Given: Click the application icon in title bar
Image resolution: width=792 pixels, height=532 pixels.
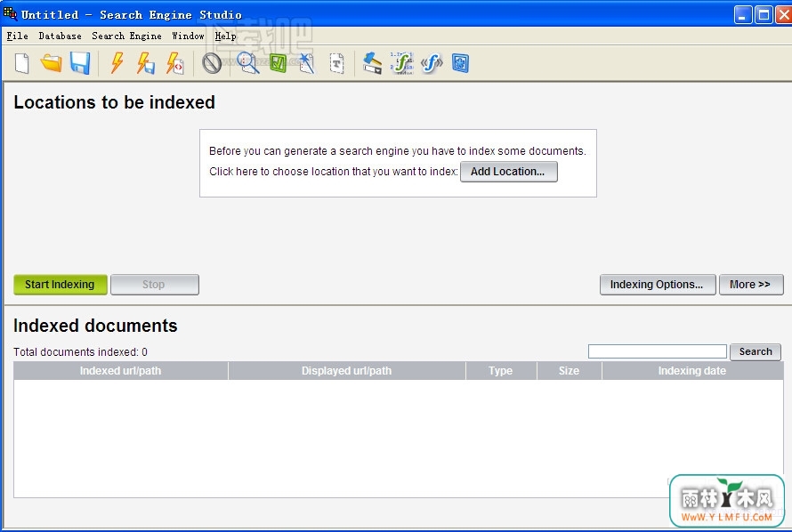Looking at the screenshot, I should click(x=10, y=13).
